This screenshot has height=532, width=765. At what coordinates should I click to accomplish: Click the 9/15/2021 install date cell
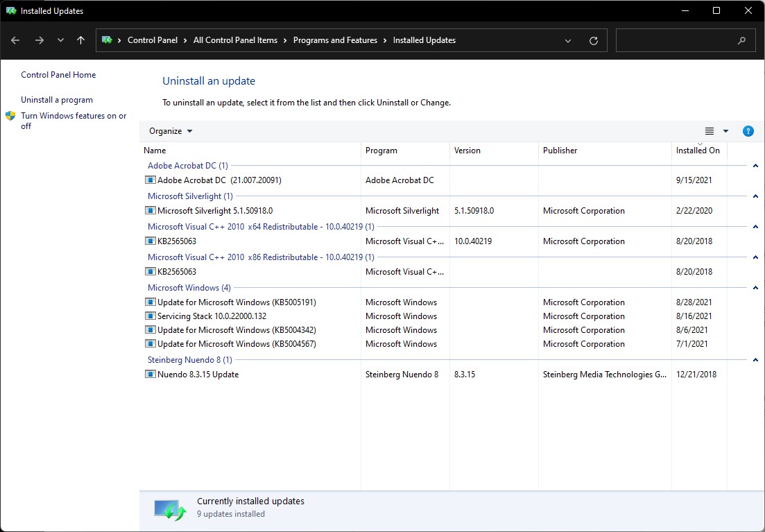click(694, 180)
